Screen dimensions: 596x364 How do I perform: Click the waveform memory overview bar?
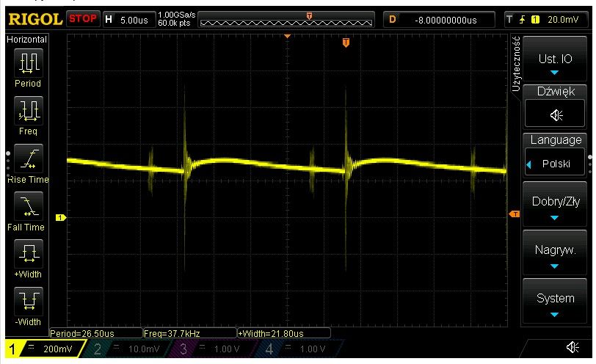click(x=286, y=19)
